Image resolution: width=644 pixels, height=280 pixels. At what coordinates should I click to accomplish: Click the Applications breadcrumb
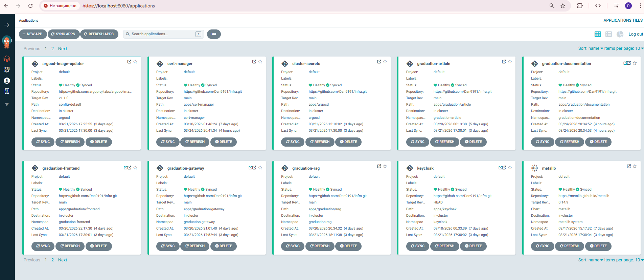coord(28,21)
